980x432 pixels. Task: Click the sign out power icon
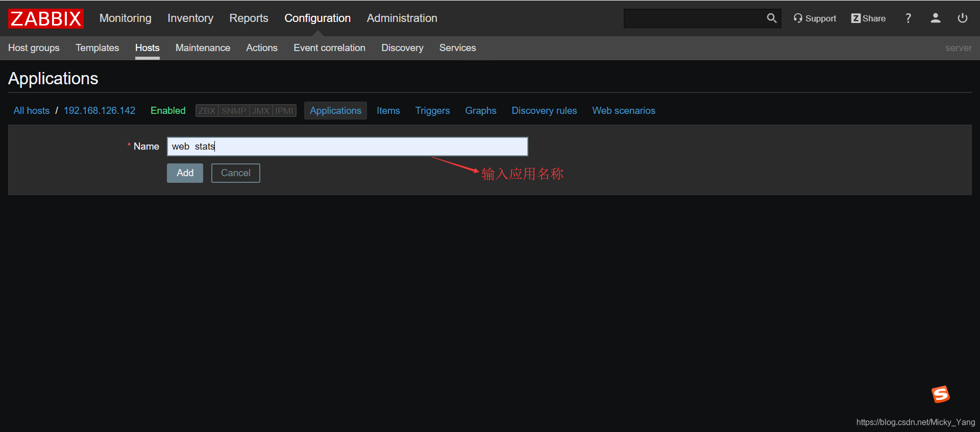962,18
